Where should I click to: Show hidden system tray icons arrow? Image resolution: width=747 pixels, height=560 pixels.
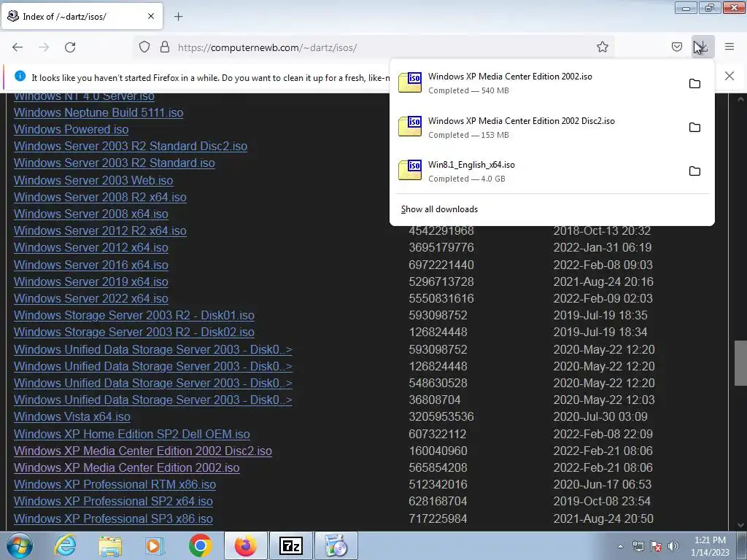pos(620,546)
